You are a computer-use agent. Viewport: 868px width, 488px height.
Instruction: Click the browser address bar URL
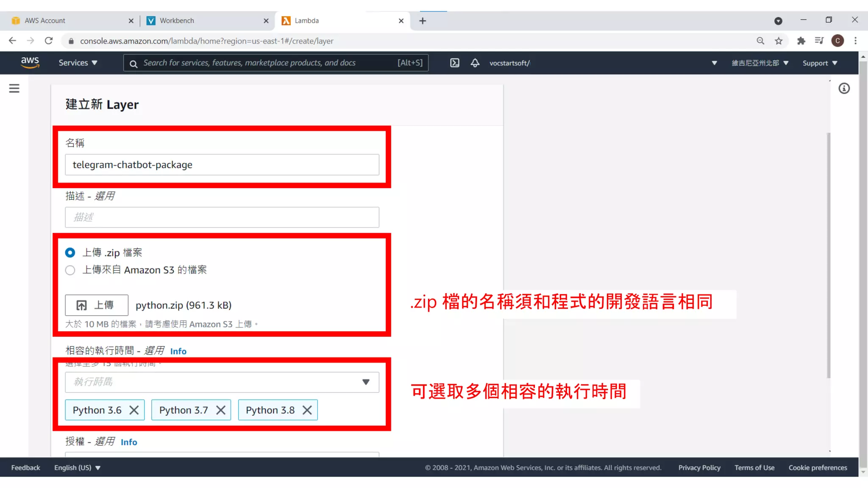[x=207, y=41]
